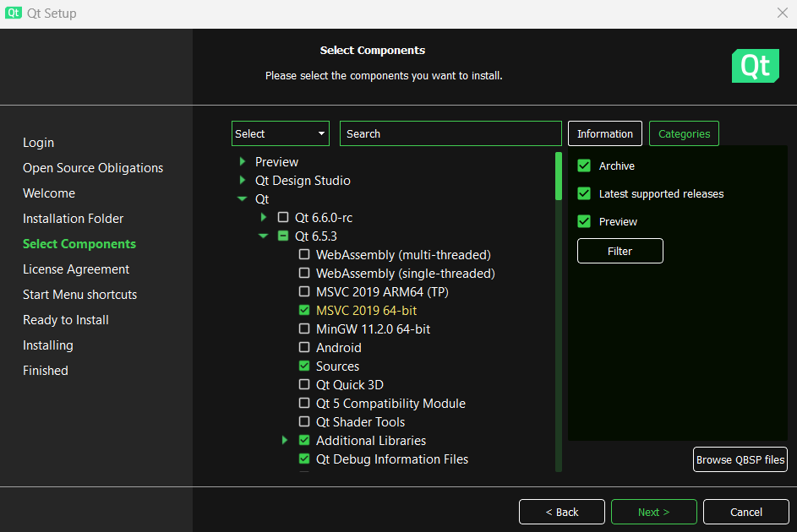Click the component Search input field
The image size is (797, 532).
coord(450,133)
